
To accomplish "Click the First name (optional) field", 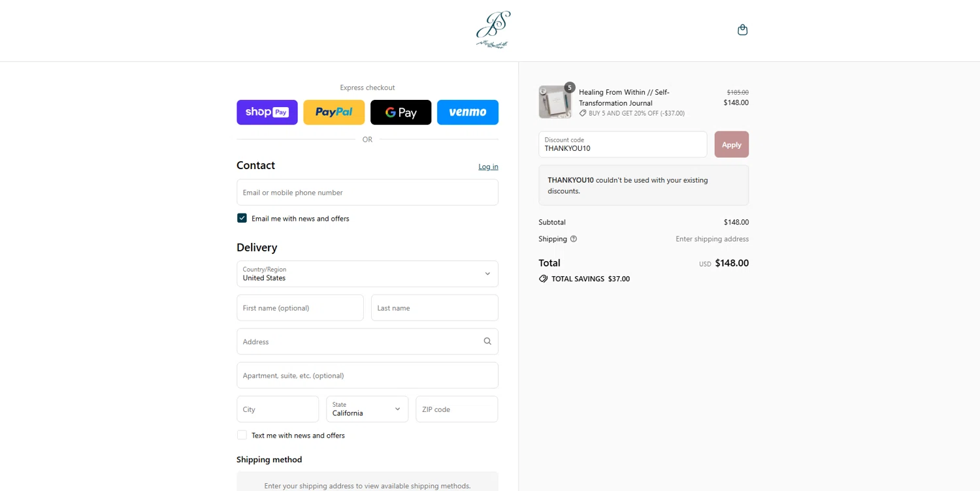I will pos(300,308).
